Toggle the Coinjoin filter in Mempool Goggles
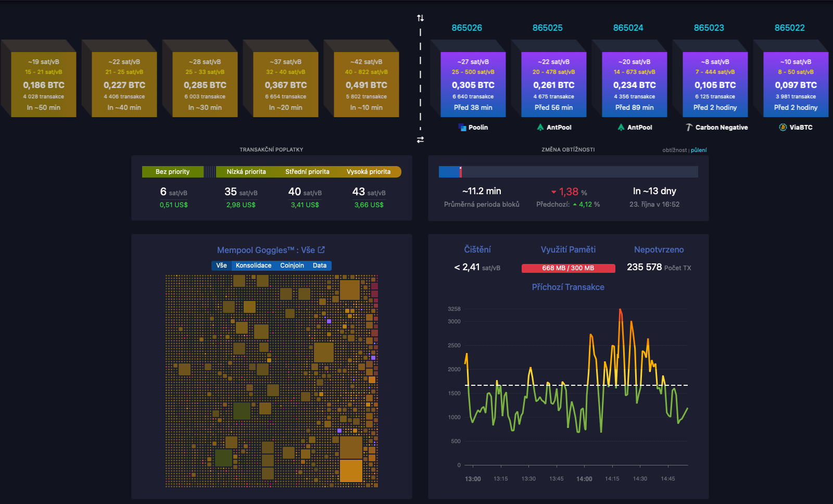The image size is (833, 504). [x=292, y=266]
